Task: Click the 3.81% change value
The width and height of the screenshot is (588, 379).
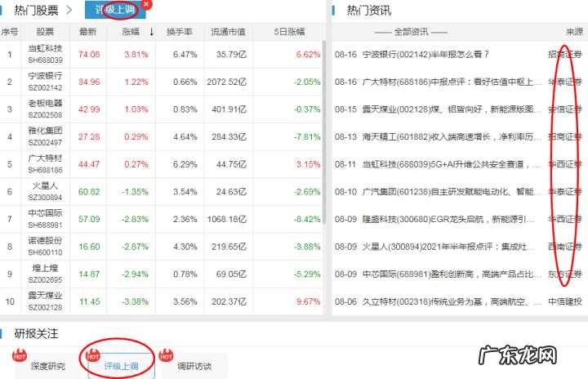Action: [x=136, y=55]
